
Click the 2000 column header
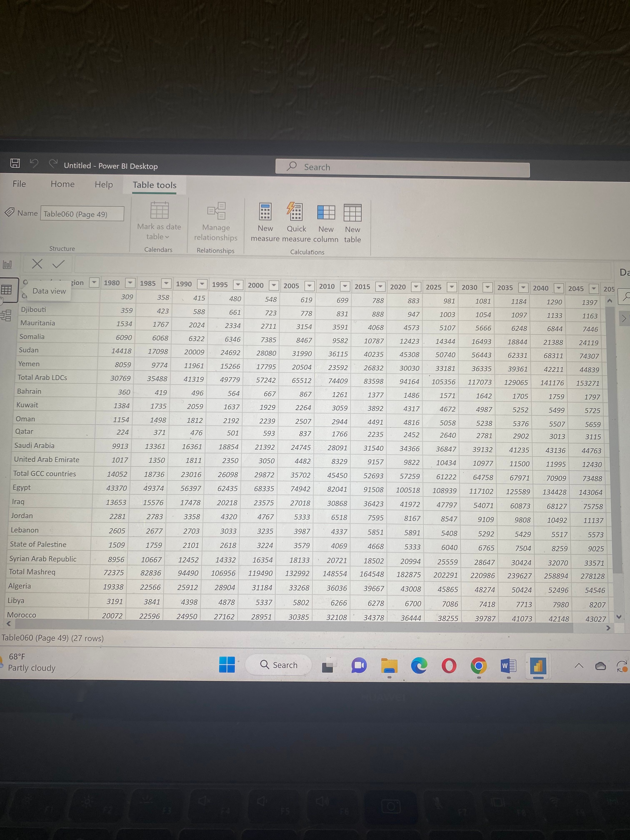256,285
